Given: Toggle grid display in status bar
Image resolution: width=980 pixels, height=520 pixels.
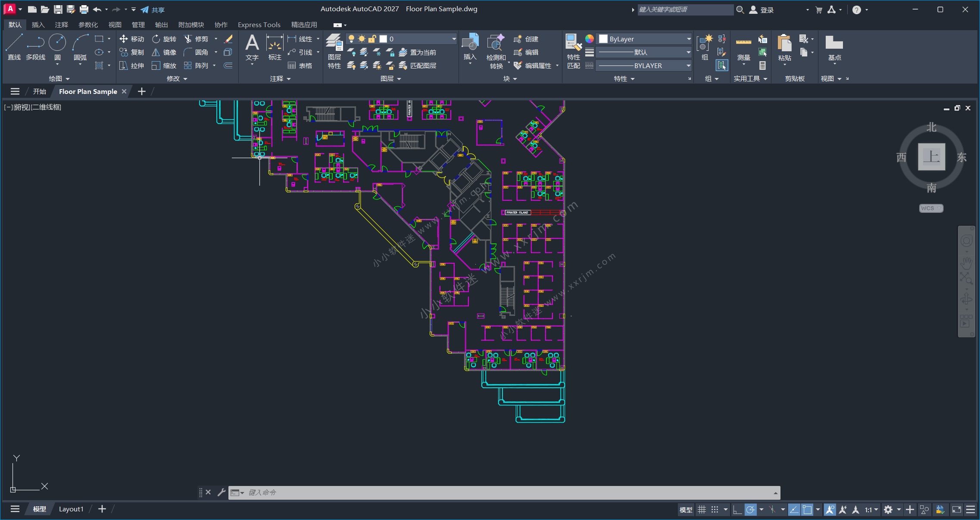Looking at the screenshot, I should (702, 510).
